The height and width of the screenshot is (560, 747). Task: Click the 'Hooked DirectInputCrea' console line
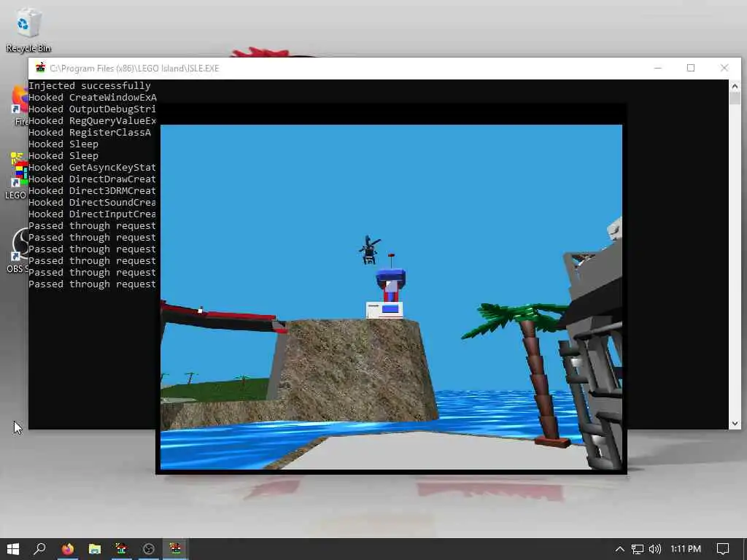coord(93,214)
